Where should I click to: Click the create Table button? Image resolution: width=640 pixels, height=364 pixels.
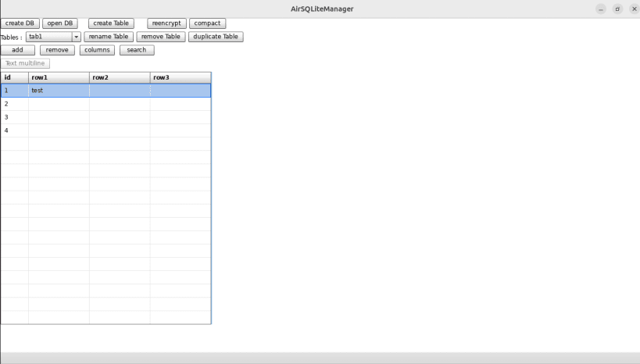(x=111, y=23)
